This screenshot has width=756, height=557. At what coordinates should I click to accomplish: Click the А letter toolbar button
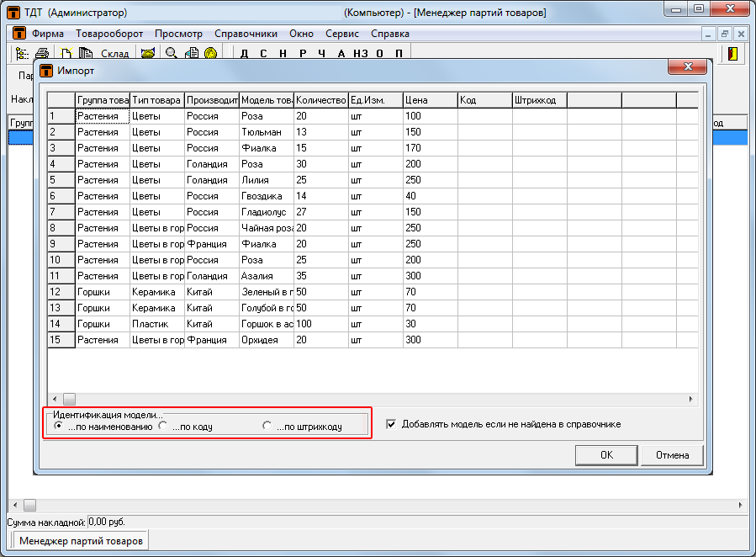click(341, 54)
